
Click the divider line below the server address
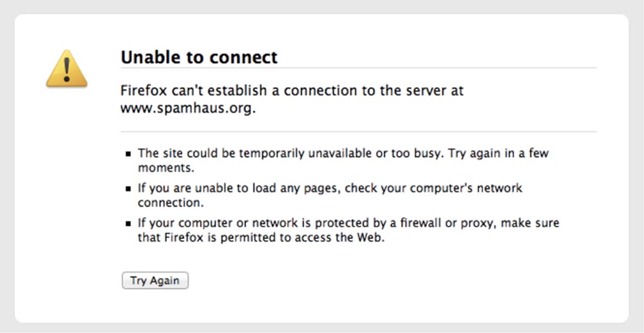[x=358, y=132]
